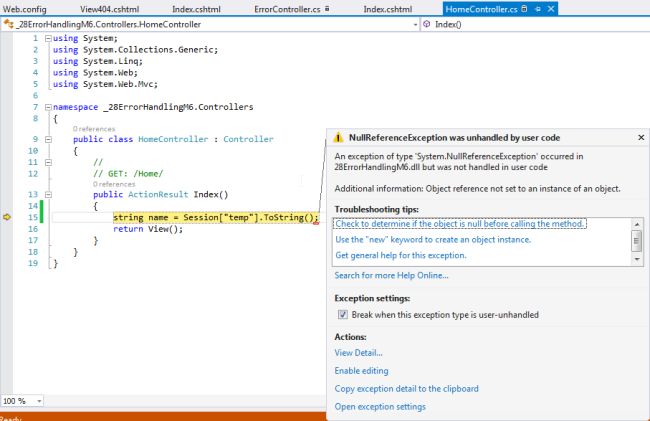Click the yellow execution arrow at line 15
650x421 pixels.
(7, 217)
